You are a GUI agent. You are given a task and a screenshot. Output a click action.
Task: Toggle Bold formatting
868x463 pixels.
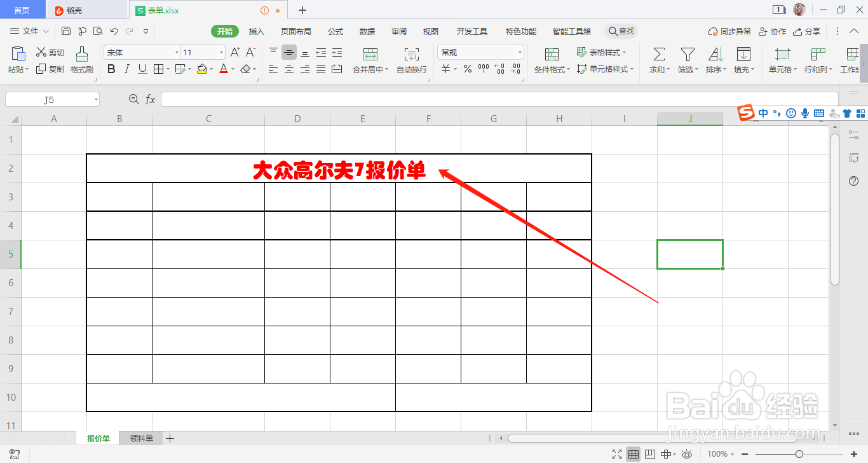point(111,69)
